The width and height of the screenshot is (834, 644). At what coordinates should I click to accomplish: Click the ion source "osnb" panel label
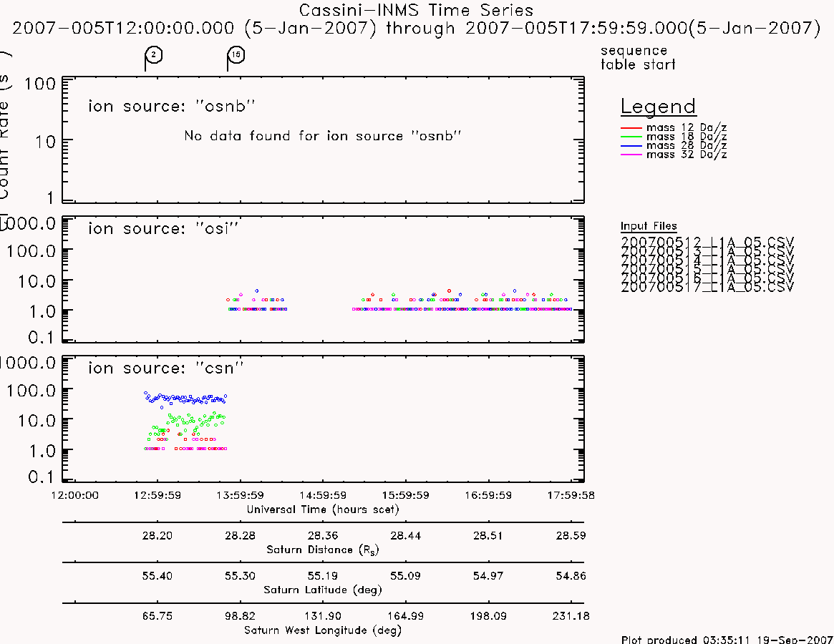click(171, 106)
